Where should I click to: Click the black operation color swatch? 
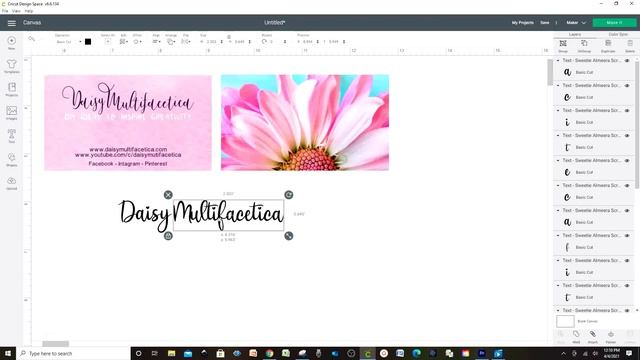click(x=88, y=42)
